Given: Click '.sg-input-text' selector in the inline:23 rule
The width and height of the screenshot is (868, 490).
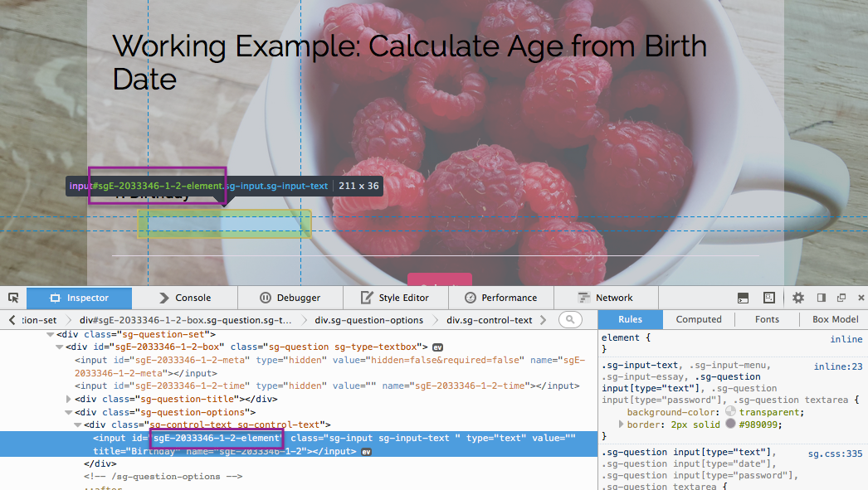Looking at the screenshot, I should coord(639,365).
